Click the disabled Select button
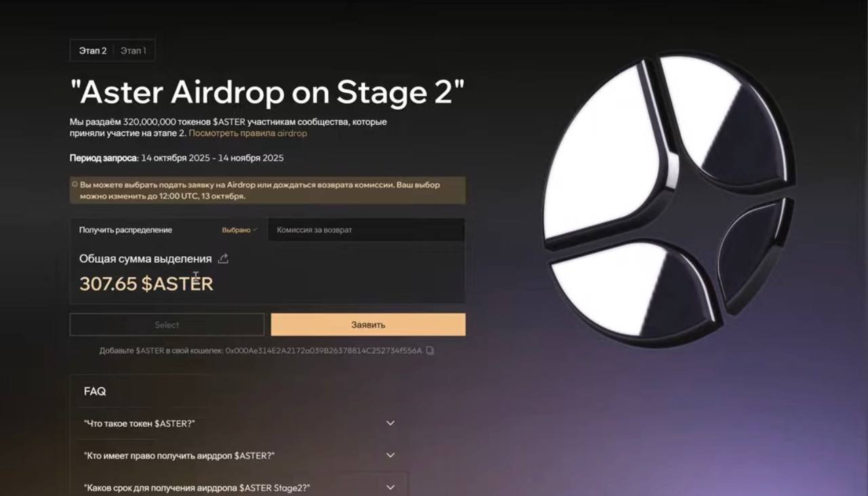Screen dimensions: 868x496 pyautogui.click(x=167, y=325)
